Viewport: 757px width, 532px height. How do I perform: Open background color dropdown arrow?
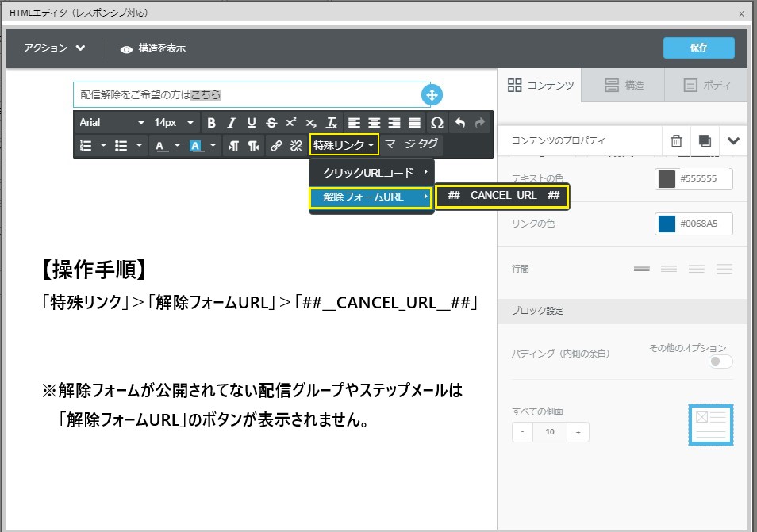point(213,146)
